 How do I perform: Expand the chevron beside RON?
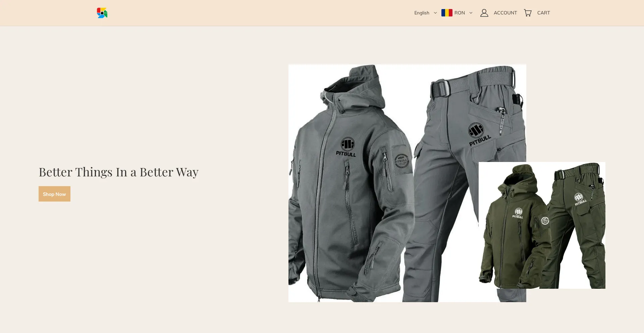[x=471, y=13]
